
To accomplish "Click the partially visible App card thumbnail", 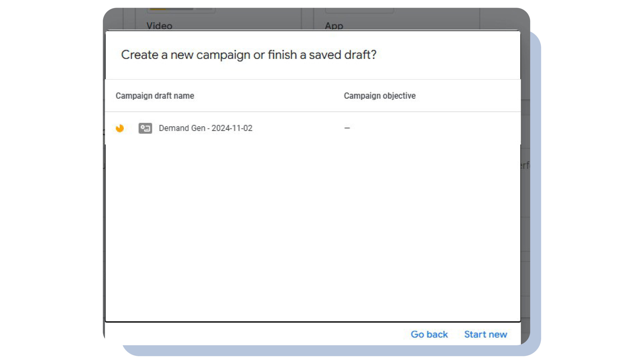I will point(359,10).
